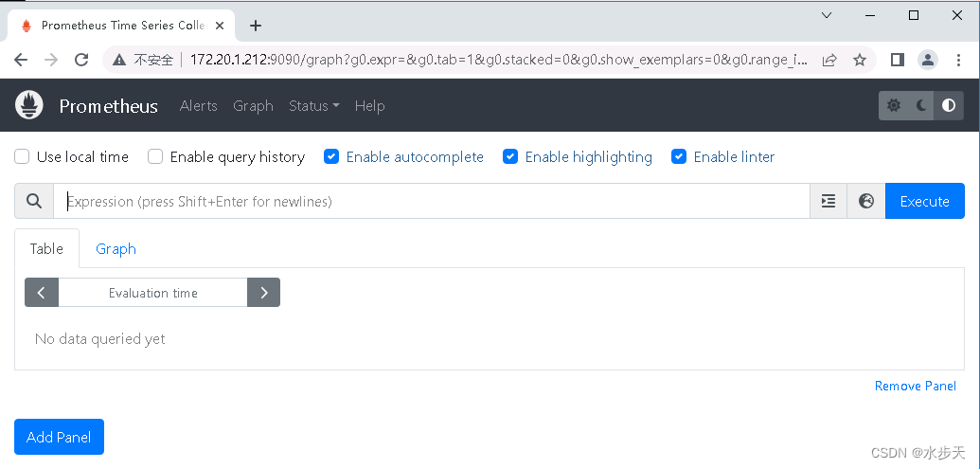Click the Remove Panel link
Screen dimensions: 980x469
pos(915,386)
